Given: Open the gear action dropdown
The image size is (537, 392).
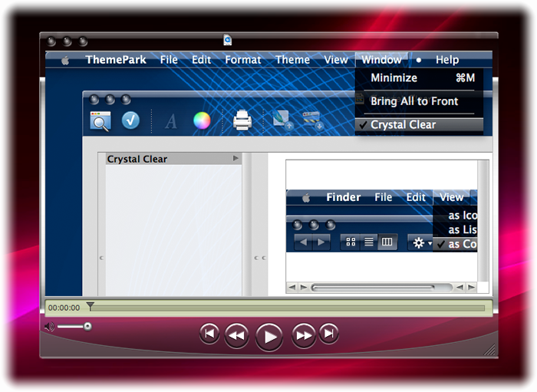Looking at the screenshot, I should pyautogui.click(x=422, y=243).
